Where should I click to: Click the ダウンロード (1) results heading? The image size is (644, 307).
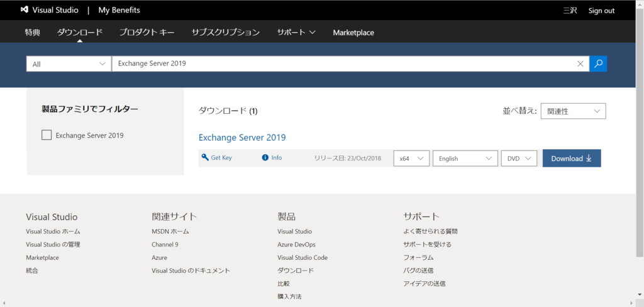[x=228, y=111]
